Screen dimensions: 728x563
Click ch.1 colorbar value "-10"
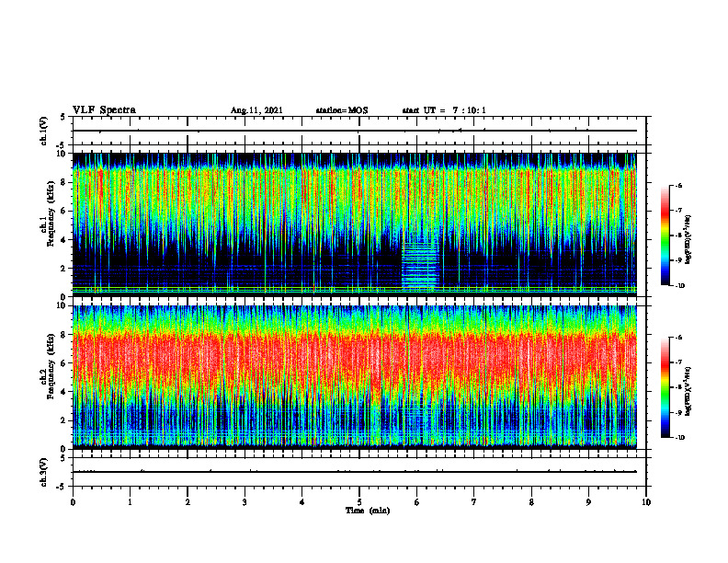coord(678,286)
